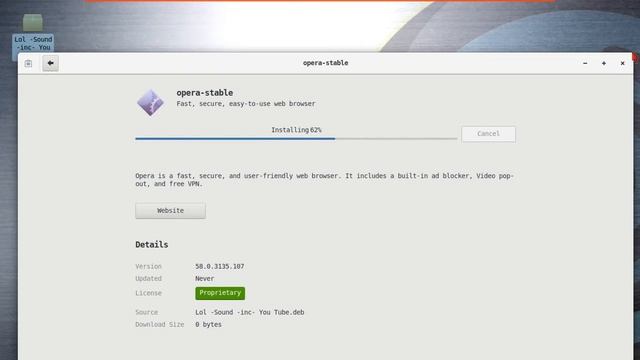Screen dimensions: 640x360
Task: Click the 'opera-stable' app name heading
Action: [204, 93]
